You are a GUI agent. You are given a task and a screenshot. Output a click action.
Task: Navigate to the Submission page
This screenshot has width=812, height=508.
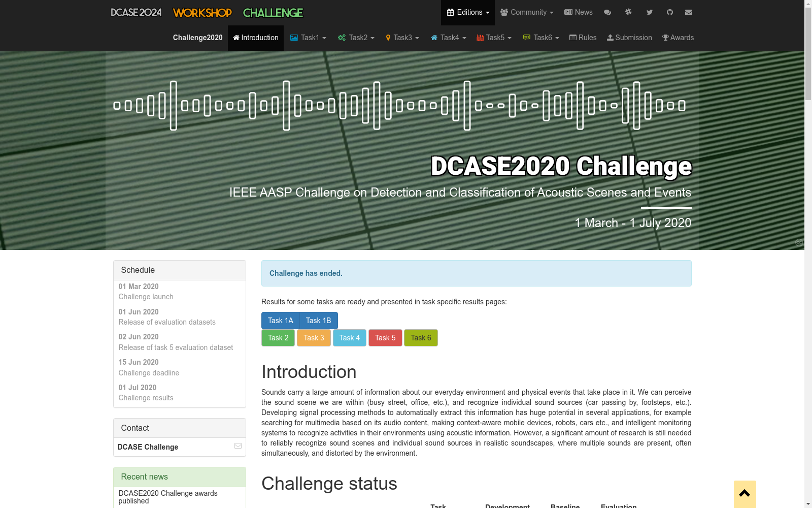(x=629, y=38)
